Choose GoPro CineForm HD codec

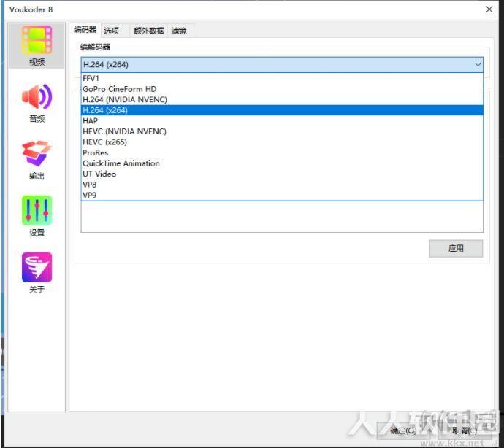(x=282, y=89)
